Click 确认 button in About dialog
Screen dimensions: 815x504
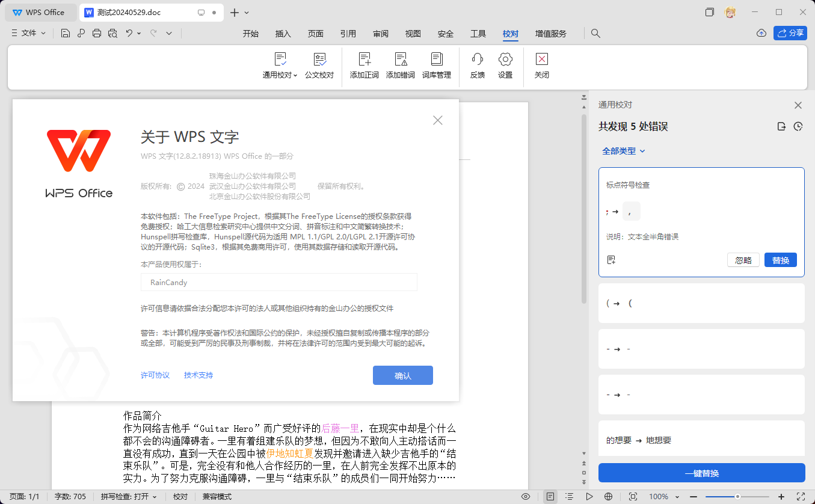click(403, 375)
